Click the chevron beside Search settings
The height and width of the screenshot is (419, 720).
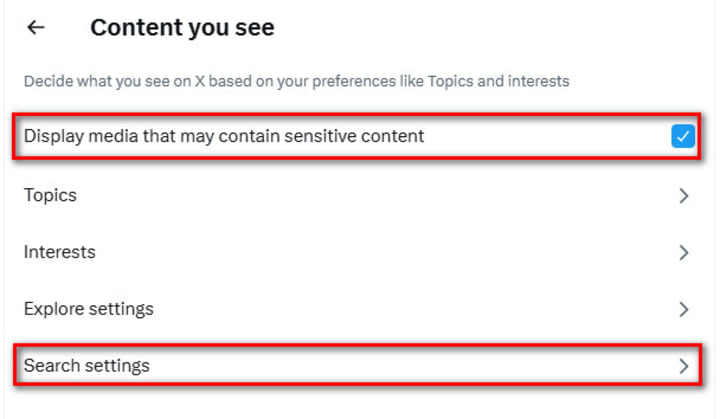(x=684, y=366)
